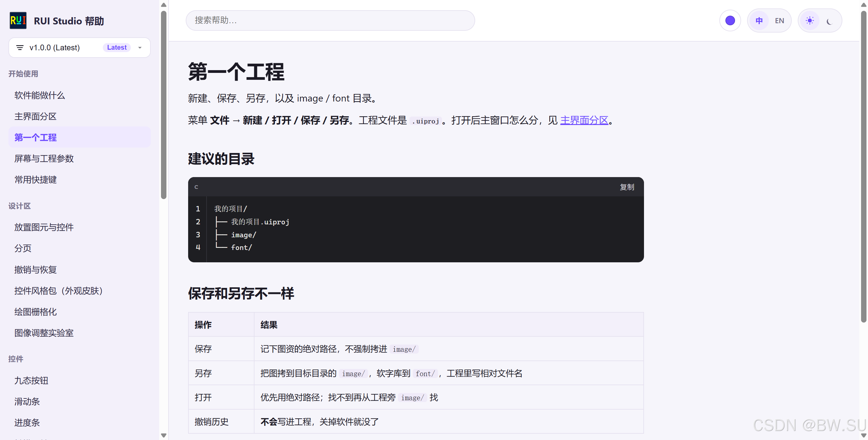The height and width of the screenshot is (440, 868).
Task: Click the main page scrollbar down arrow
Action: 863,435
